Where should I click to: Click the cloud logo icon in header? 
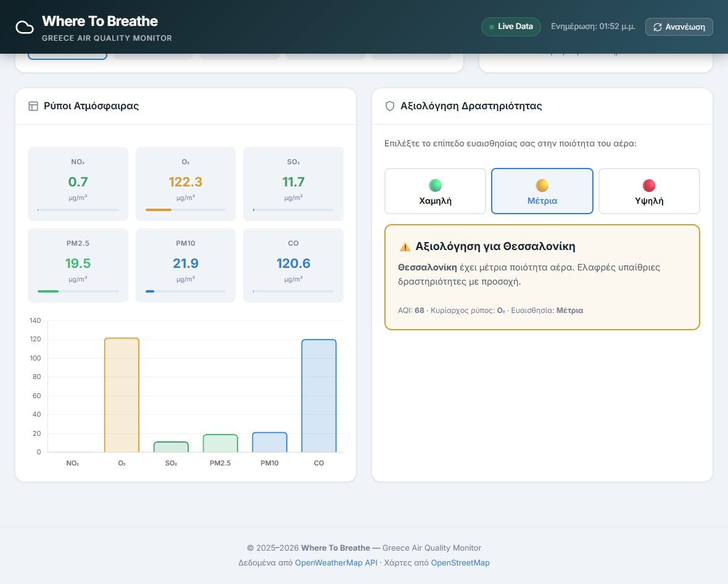point(25,27)
